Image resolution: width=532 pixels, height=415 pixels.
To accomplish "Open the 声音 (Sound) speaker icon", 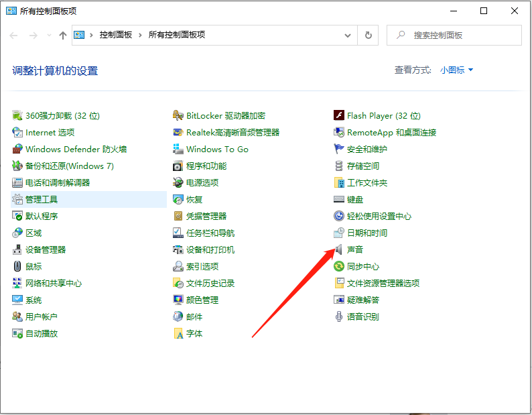I will tap(339, 249).
